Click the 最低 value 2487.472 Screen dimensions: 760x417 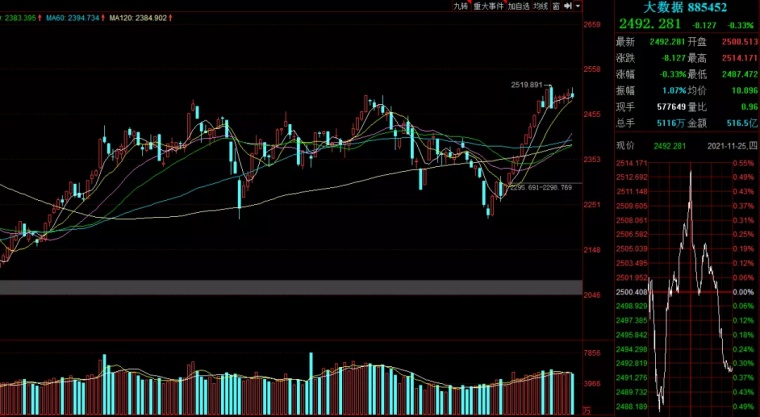pos(740,75)
